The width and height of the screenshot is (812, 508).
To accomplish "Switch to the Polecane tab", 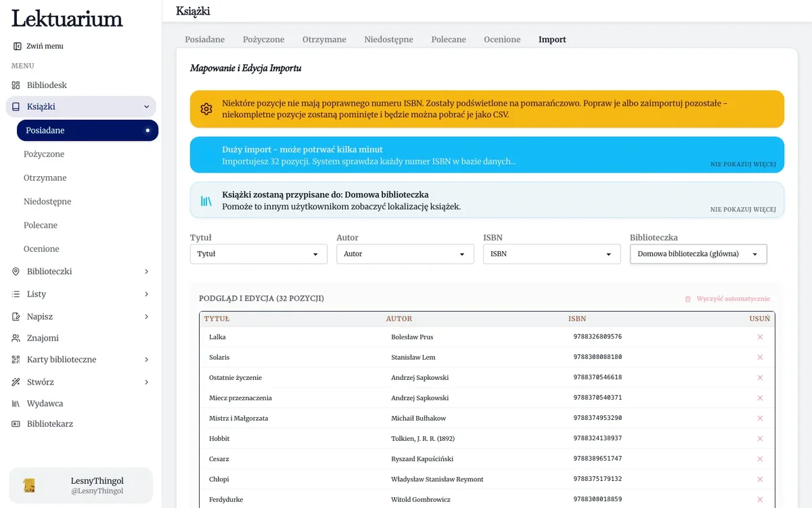I will click(449, 39).
